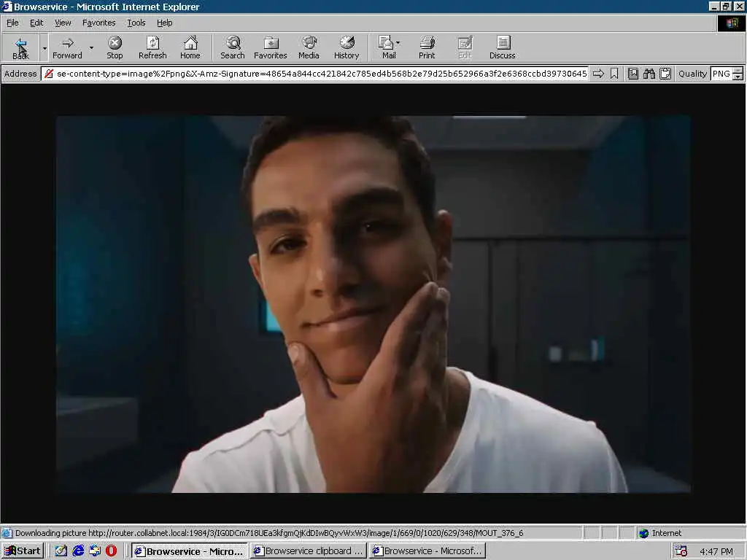The width and height of the screenshot is (747, 560).
Task: Click the 4:47 PM clock
Action: tap(716, 551)
